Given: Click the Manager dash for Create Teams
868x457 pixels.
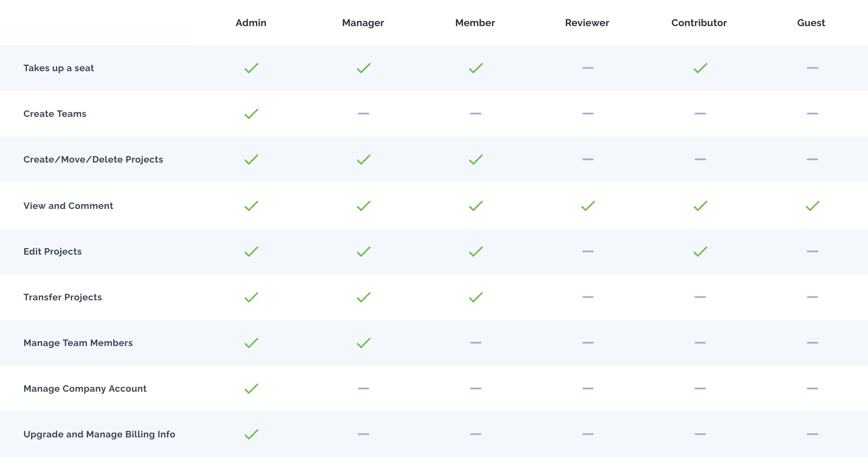Looking at the screenshot, I should coord(363,114).
